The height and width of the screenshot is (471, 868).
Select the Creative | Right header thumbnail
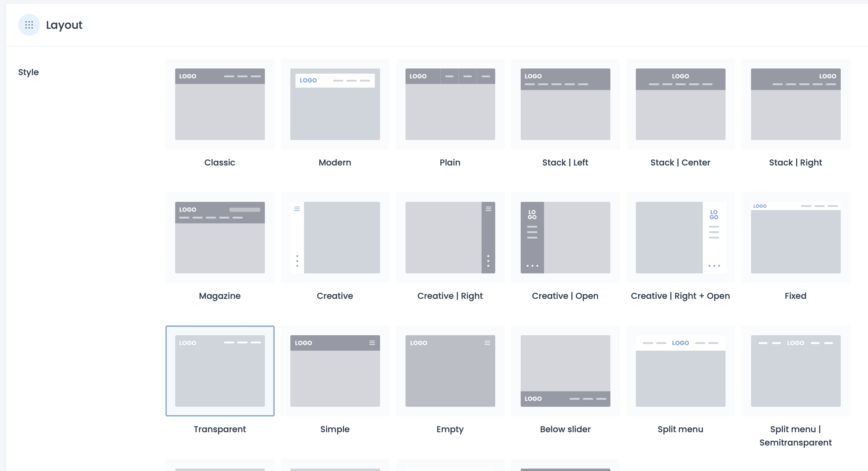(450, 238)
